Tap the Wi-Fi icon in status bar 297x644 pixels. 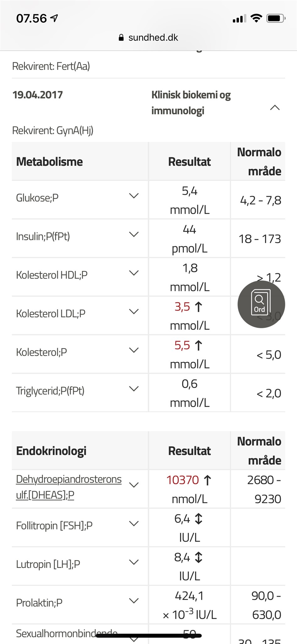pos(256,19)
